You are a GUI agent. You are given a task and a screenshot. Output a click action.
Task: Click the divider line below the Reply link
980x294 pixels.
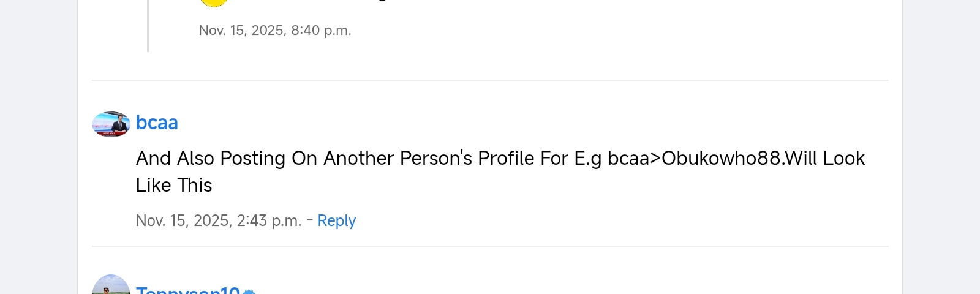coord(490,246)
